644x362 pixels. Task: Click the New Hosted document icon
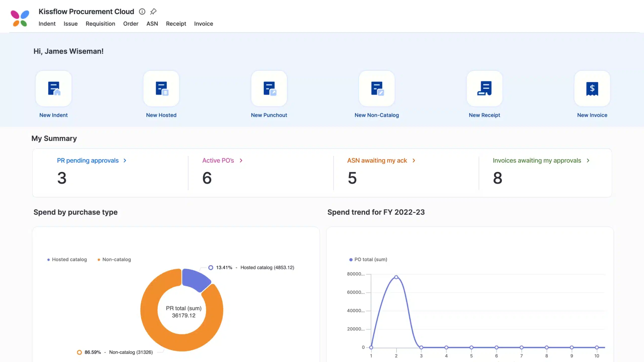tap(161, 88)
